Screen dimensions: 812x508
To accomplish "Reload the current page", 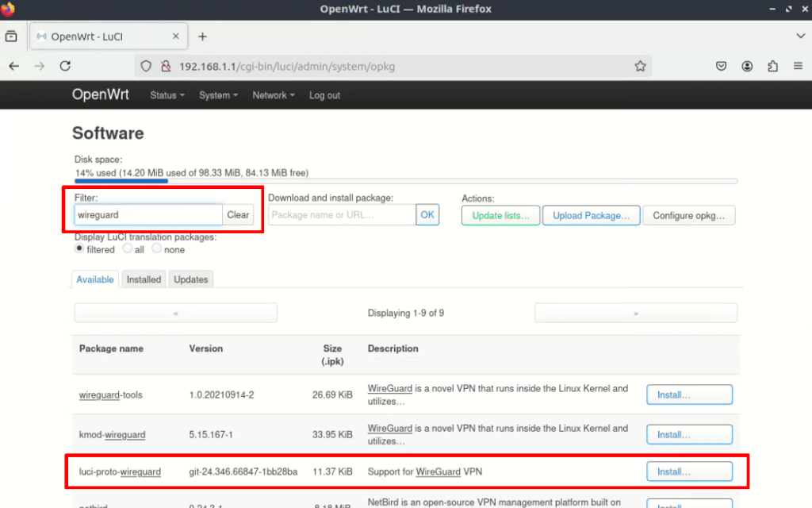I will click(65, 67).
